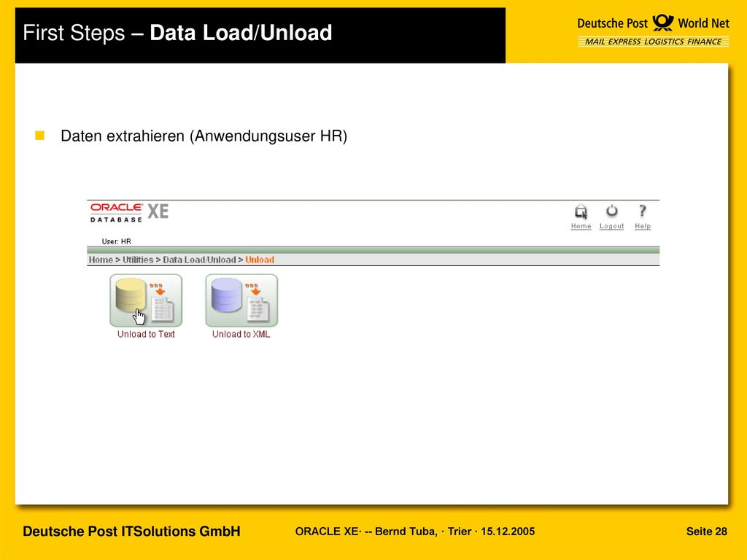Open the Help text link
Image resolution: width=747 pixels, height=560 pixels.
(642, 226)
